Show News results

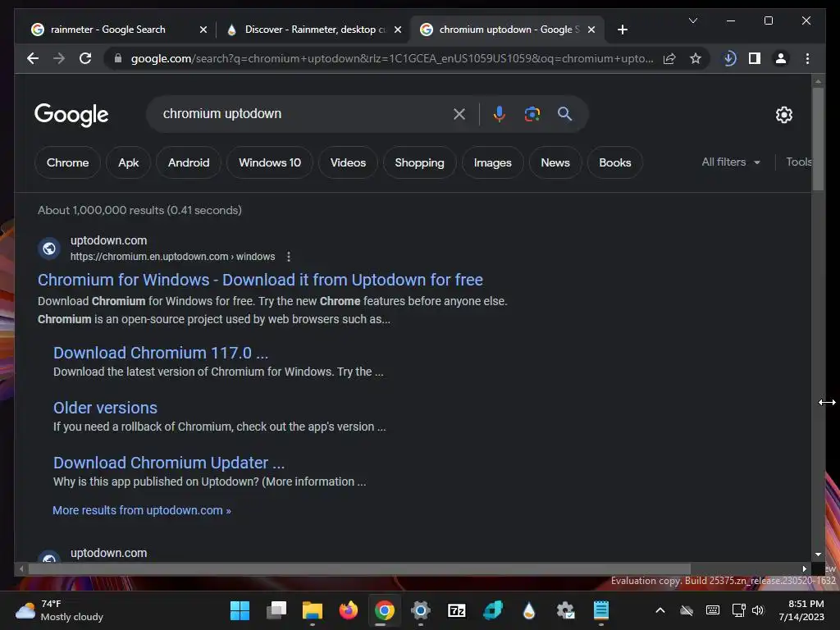tap(555, 162)
